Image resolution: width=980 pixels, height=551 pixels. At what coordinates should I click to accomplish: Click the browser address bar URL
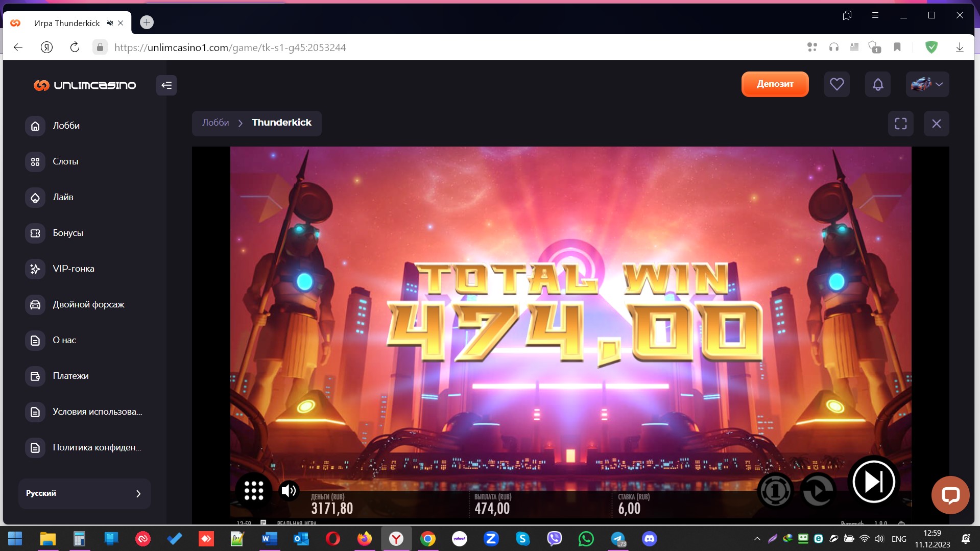click(230, 47)
